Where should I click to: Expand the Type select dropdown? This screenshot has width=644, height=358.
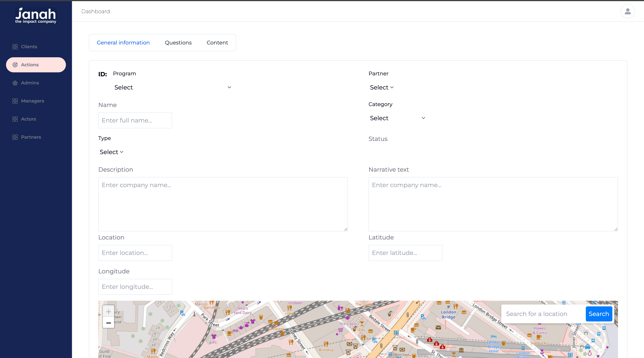(x=111, y=152)
